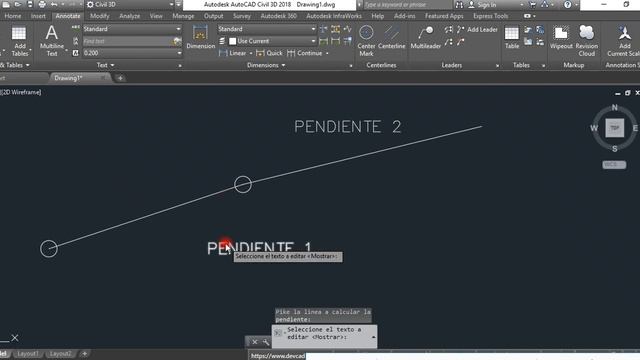Screen dimensions: 640x360
Task: Switch to the Layout2 tab
Action: click(60, 353)
